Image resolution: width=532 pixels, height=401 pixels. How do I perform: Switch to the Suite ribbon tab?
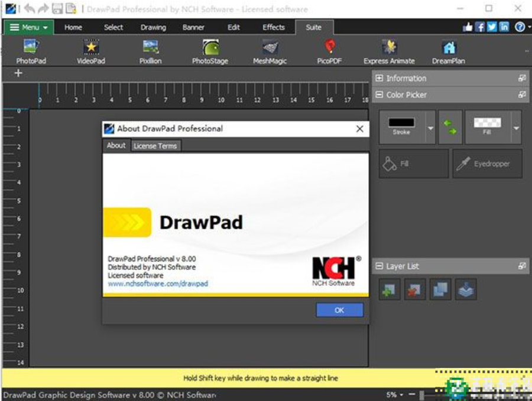(314, 27)
